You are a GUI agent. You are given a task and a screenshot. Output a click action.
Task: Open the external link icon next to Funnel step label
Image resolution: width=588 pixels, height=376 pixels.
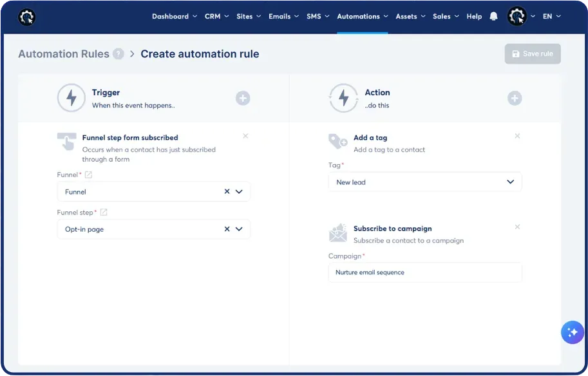point(104,212)
